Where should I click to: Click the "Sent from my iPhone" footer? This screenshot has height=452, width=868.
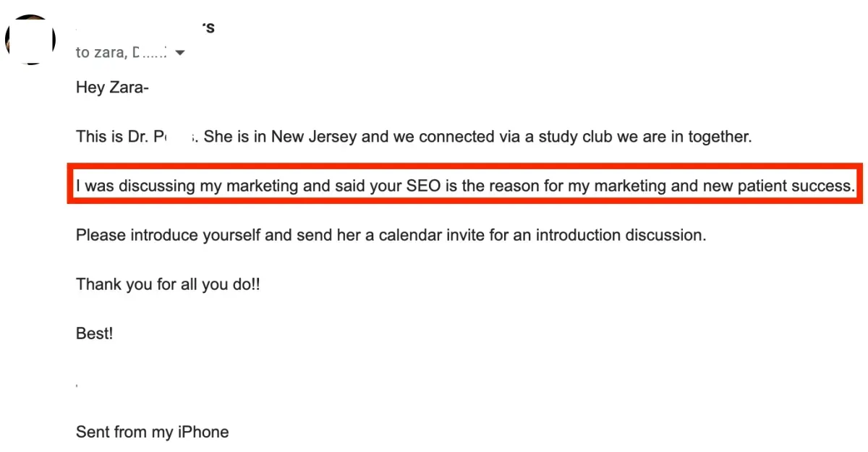pyautogui.click(x=152, y=432)
